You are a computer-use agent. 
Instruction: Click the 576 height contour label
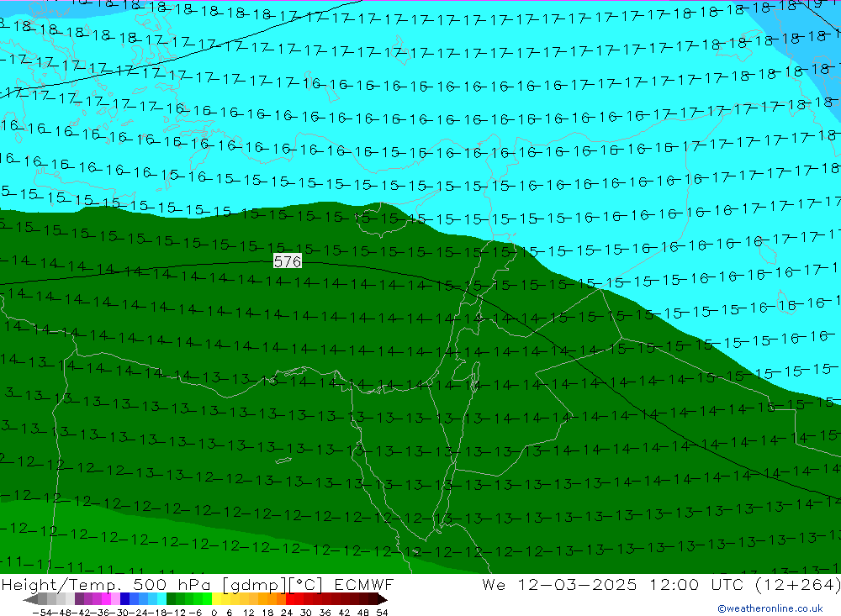coord(288,261)
